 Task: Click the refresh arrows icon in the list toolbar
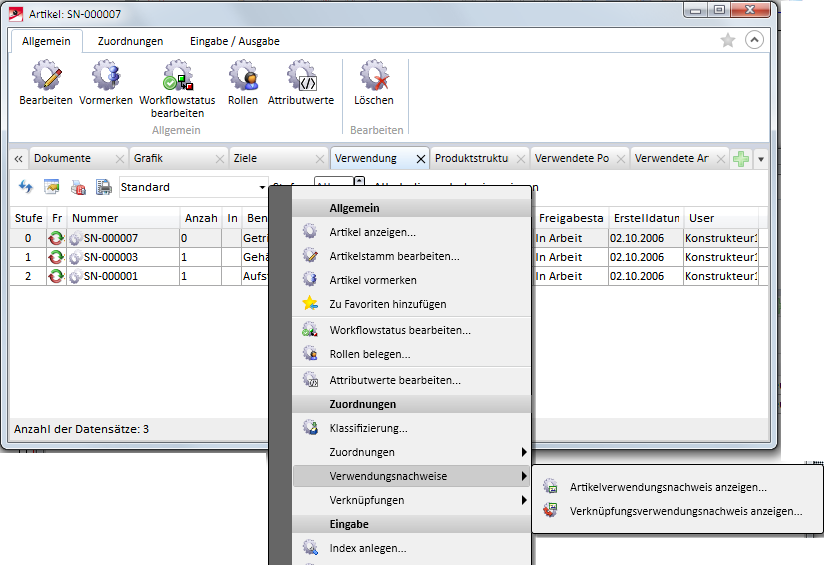pos(26,187)
